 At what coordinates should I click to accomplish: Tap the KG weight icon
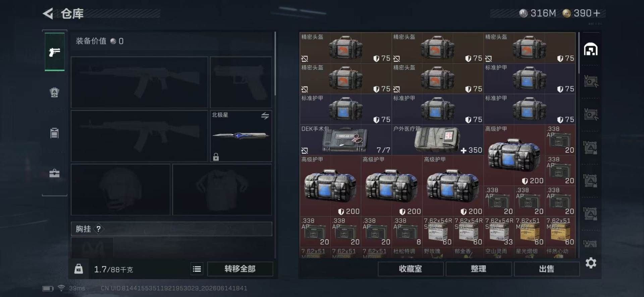coord(78,269)
